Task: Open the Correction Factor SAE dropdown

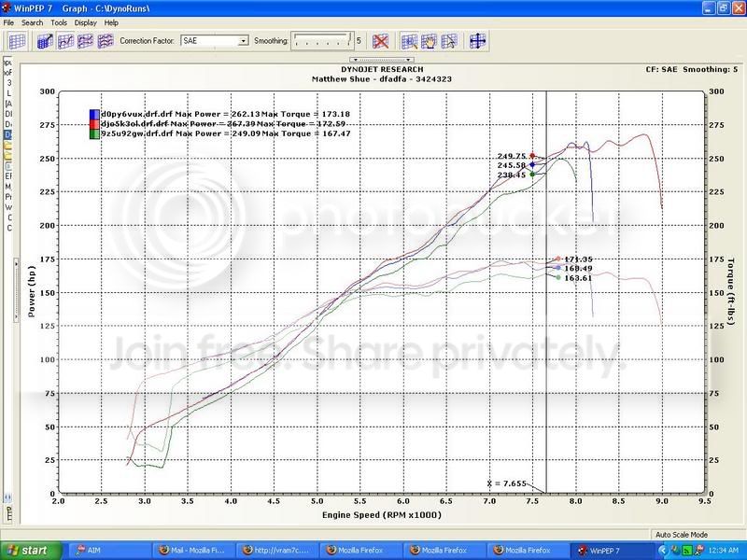Action: point(243,41)
